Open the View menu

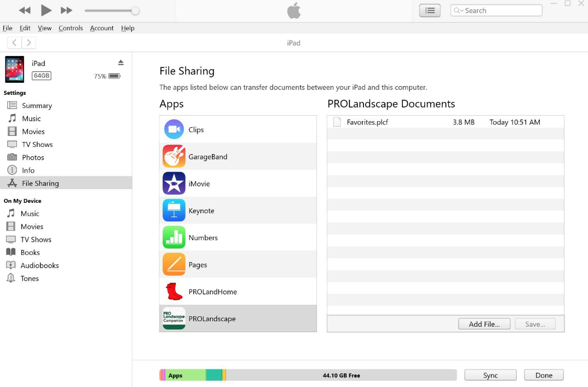tap(45, 28)
